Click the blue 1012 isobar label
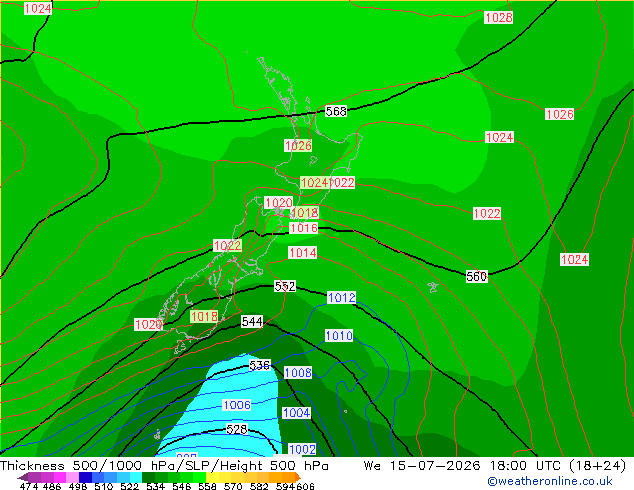Screen dimensions: 634x490 (x=341, y=298)
